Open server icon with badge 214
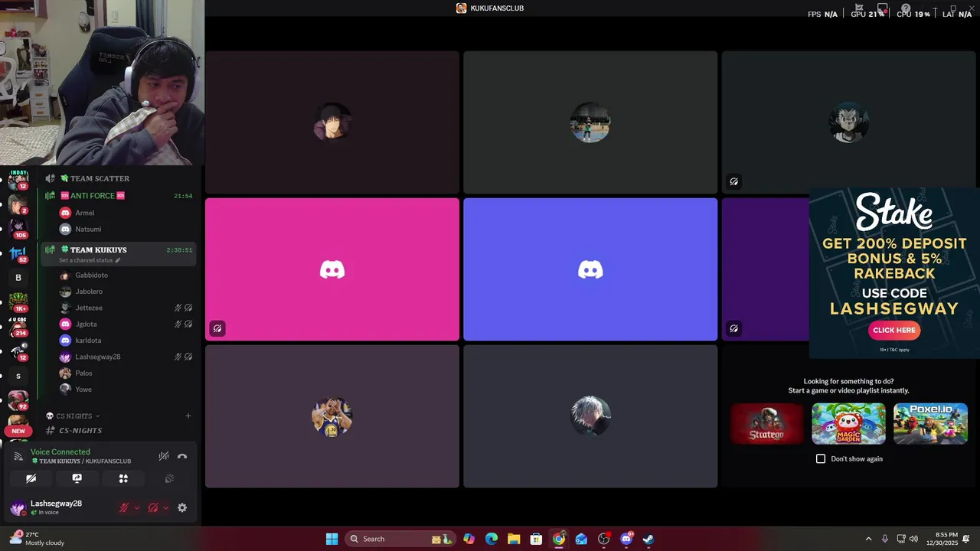The image size is (980, 551). pyautogui.click(x=18, y=327)
